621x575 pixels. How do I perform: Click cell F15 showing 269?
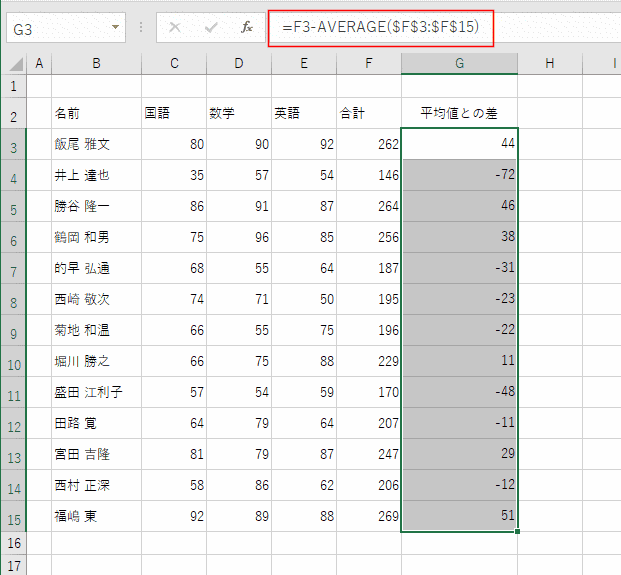(368, 518)
